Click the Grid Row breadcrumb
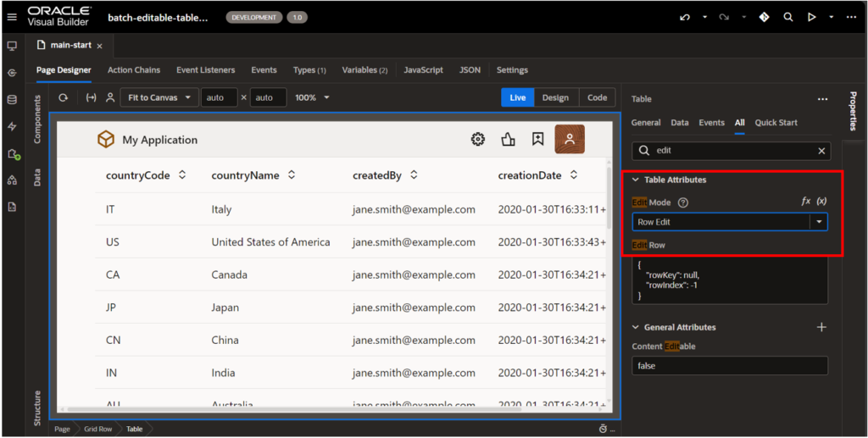The width and height of the screenshot is (868, 438). pos(97,429)
